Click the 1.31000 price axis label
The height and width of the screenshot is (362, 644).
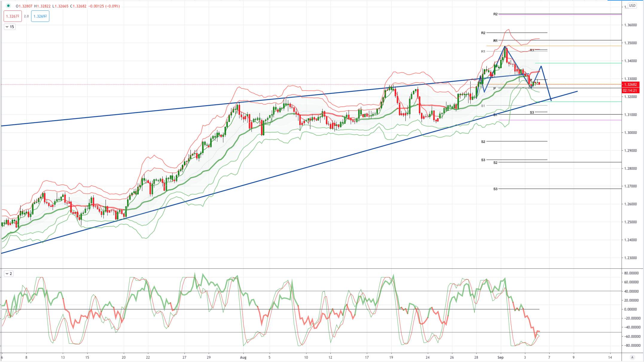pos(630,115)
